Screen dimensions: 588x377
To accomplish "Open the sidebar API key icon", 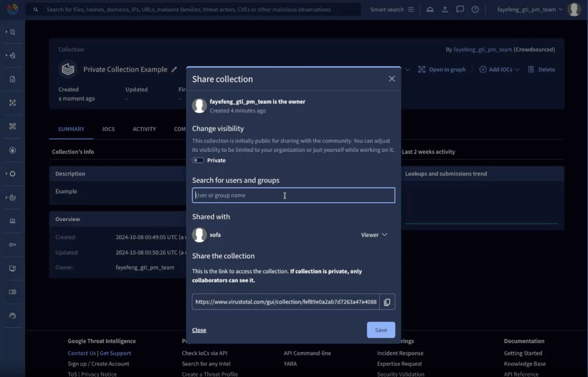I will click(x=12, y=245).
